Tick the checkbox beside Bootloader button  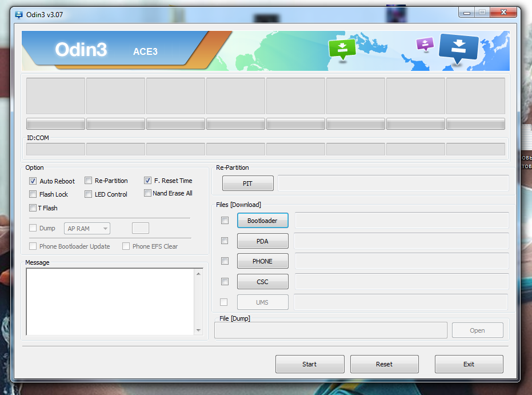(225, 220)
